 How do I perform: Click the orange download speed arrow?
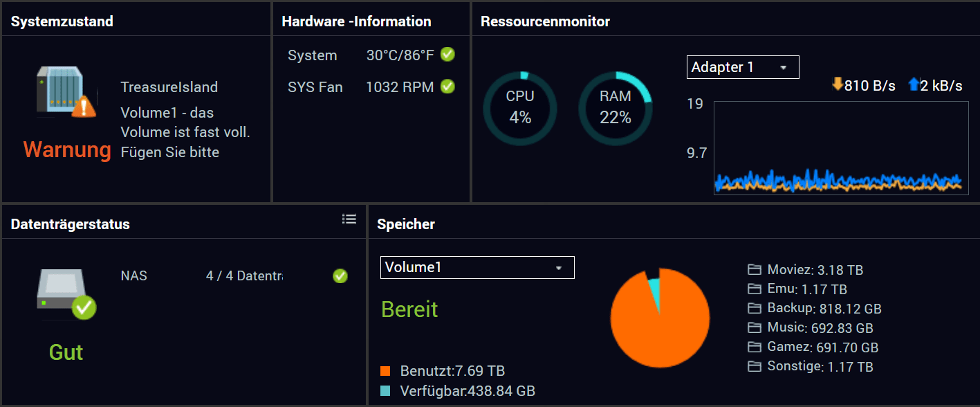(x=837, y=84)
